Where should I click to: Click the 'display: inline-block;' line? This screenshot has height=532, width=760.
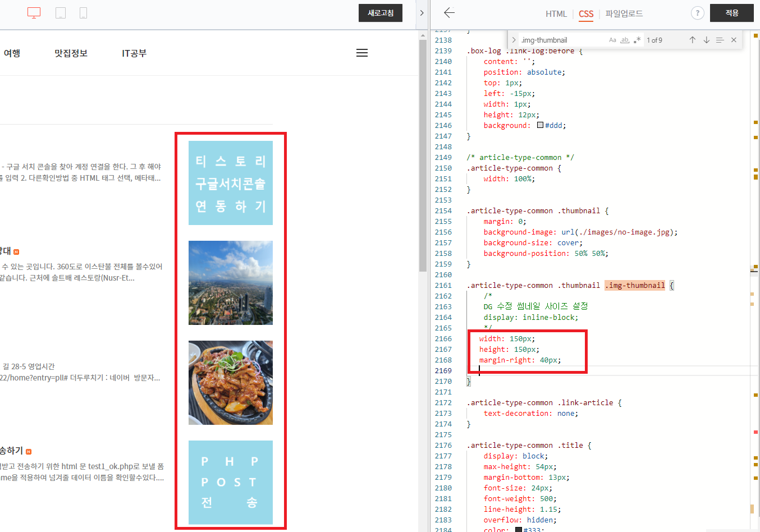pos(531,318)
